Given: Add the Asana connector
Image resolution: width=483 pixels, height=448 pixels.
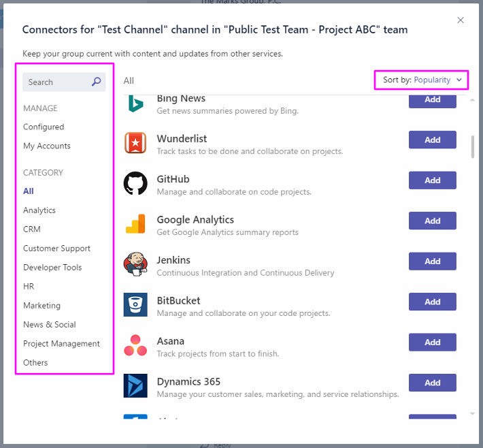Looking at the screenshot, I should click(433, 342).
